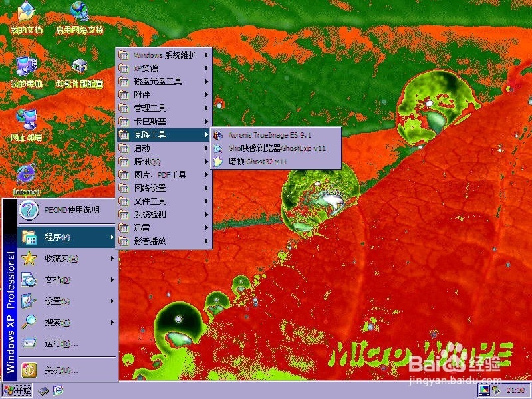
Task: Click the monitor icon in system tray
Action: point(484,391)
